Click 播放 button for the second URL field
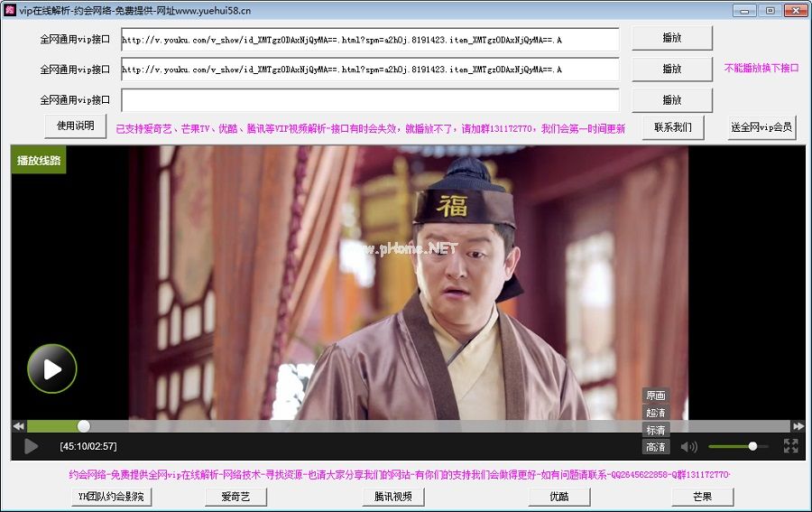 (x=672, y=69)
